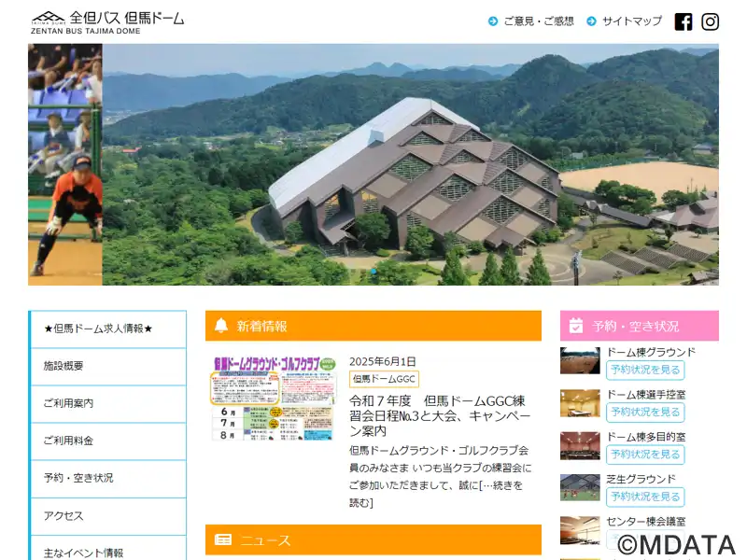Select アクセス in the side menu
Viewport: 747px width, 560px height.
(108, 516)
